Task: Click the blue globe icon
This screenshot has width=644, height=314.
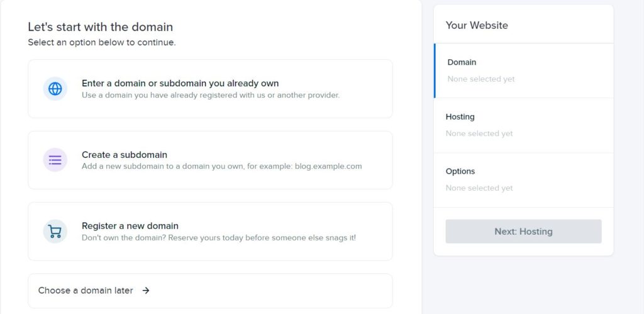Action: tap(55, 89)
